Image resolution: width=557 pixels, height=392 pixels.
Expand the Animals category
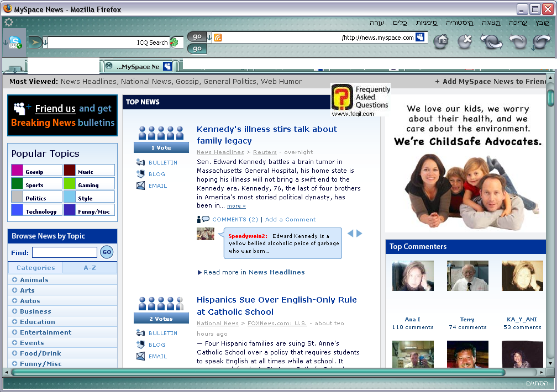click(x=14, y=280)
